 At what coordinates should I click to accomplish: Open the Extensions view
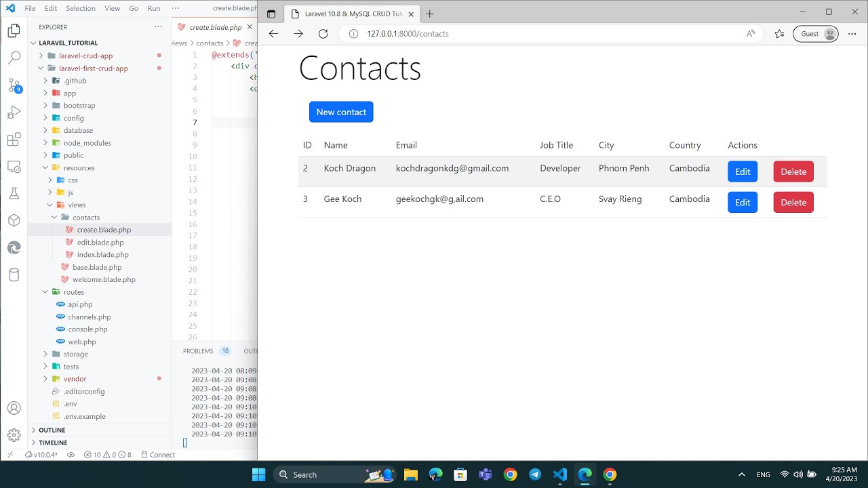(14, 140)
